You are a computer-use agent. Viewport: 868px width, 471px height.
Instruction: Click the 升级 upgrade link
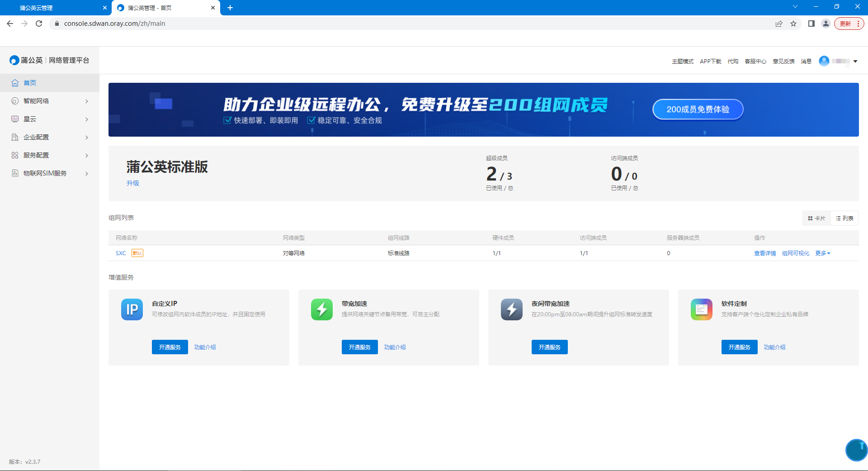133,183
